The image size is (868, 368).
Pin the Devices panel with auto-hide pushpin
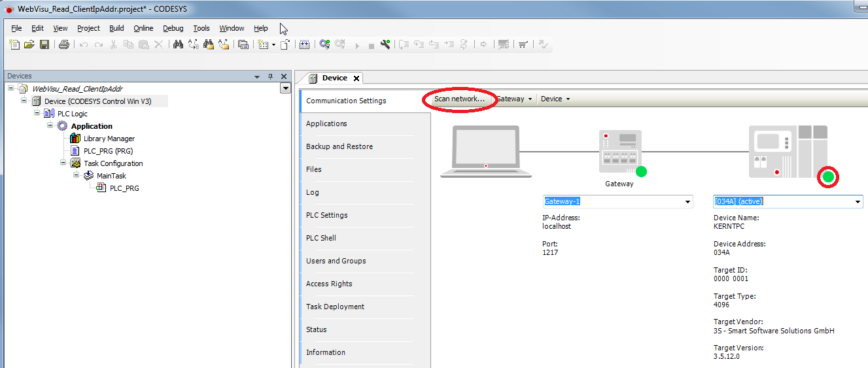271,76
